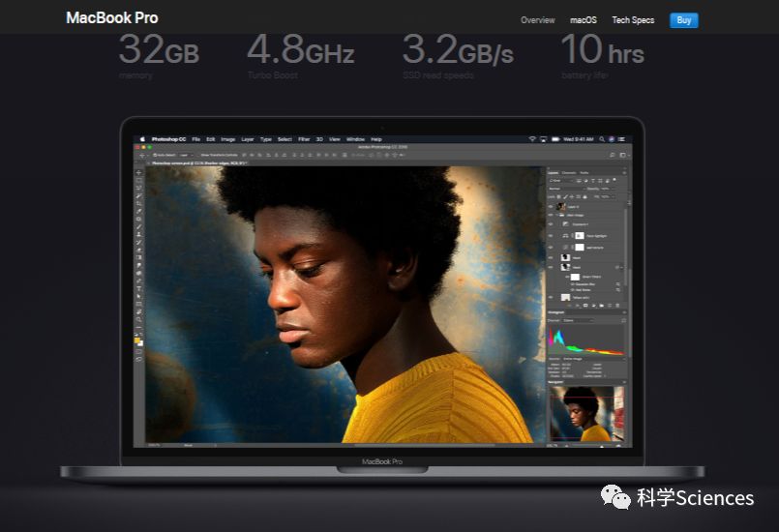Open the Layers Kind filter dropdown
Viewport: 779px width, 532px height.
click(x=561, y=180)
